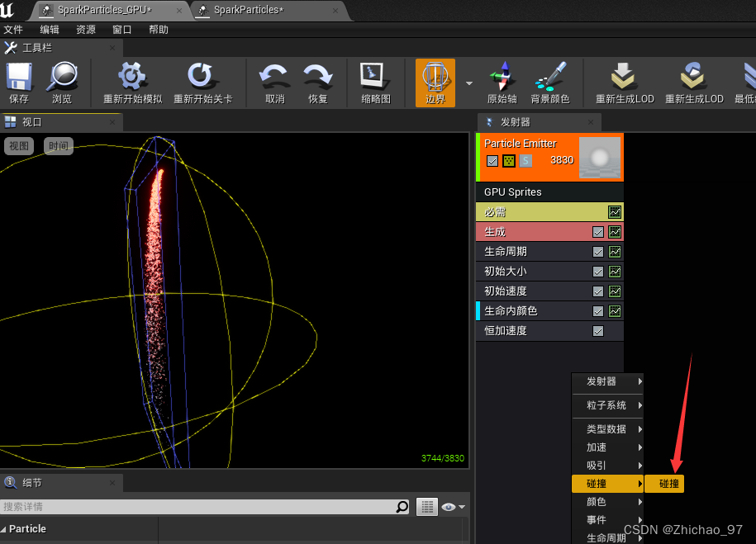Open the curve graph icon on 生成 row
The width and height of the screenshot is (756, 544).
[x=615, y=232]
